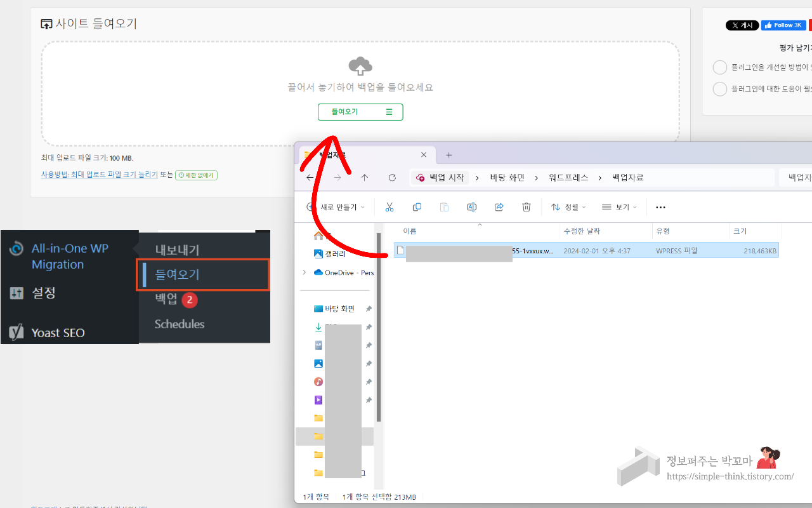Viewport: 812px width, 508px height.
Task: Choose 들여오기 in the submenu
Action: tap(204, 274)
